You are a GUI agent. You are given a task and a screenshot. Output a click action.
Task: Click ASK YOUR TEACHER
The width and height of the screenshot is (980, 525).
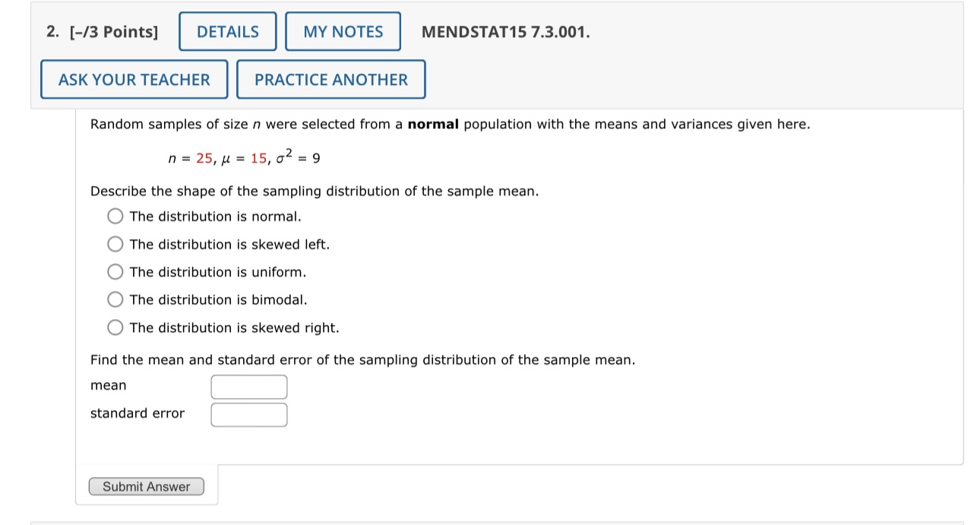pos(134,79)
